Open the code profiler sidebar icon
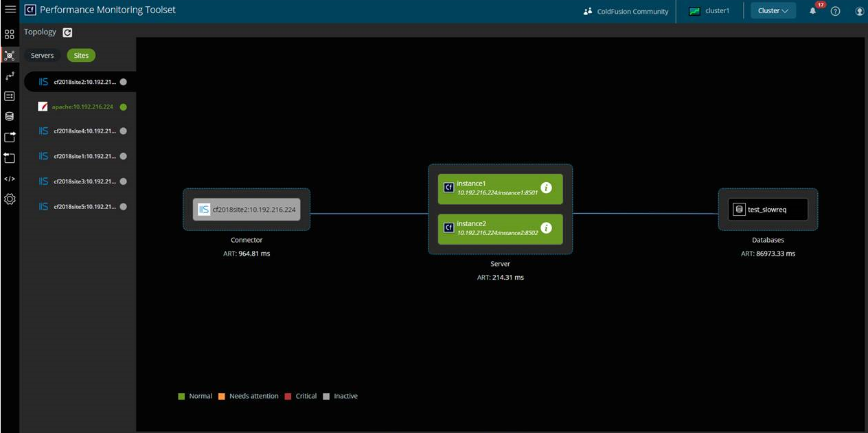Viewport: 868px width, 433px height. pyautogui.click(x=10, y=179)
